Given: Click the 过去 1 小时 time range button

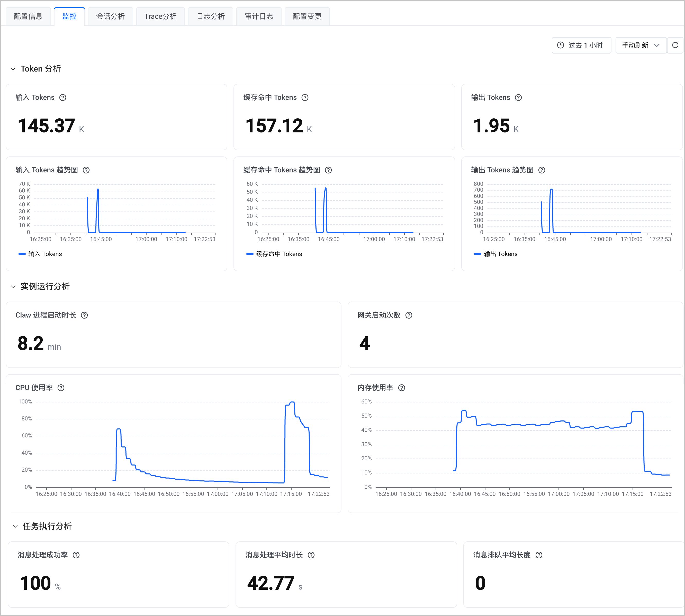Looking at the screenshot, I should (581, 45).
